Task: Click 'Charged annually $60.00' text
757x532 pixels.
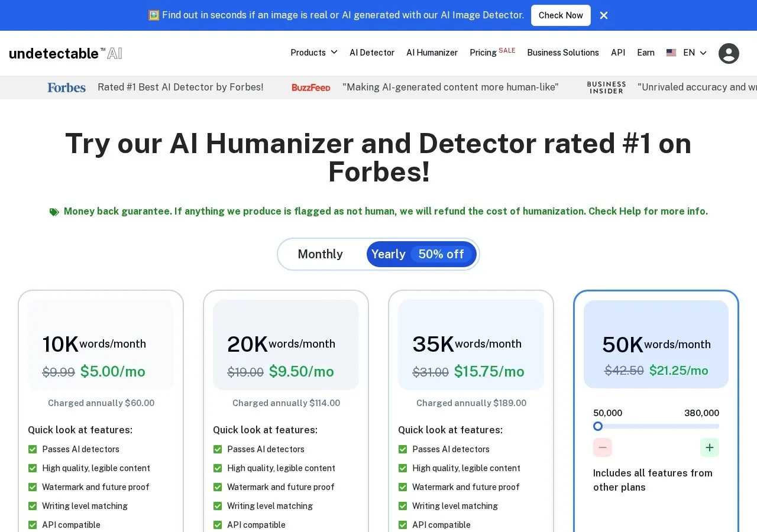Action: coord(101,403)
